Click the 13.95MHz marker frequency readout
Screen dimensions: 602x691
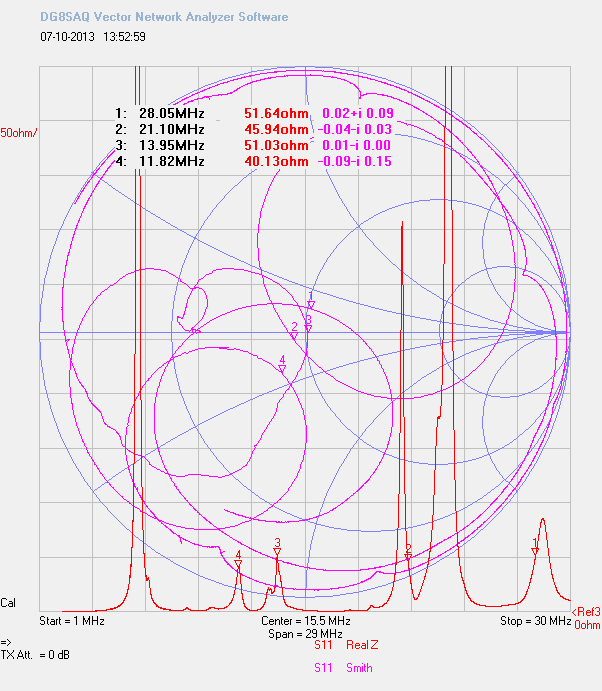[x=172, y=145]
